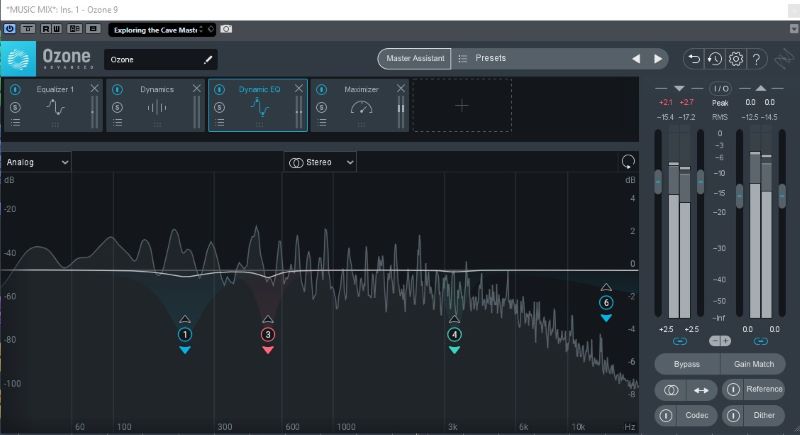The width and height of the screenshot is (800, 435).
Task: Remove the Maximizer module
Action: point(401,89)
